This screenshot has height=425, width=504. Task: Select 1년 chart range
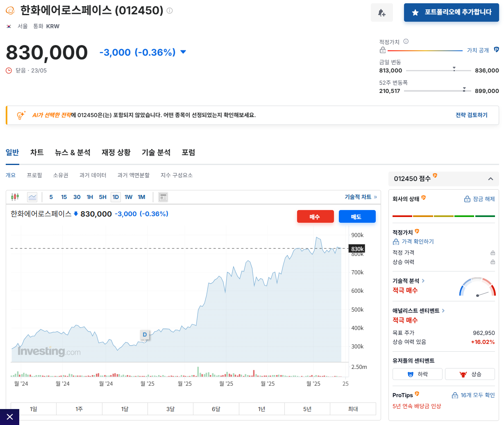(262, 409)
